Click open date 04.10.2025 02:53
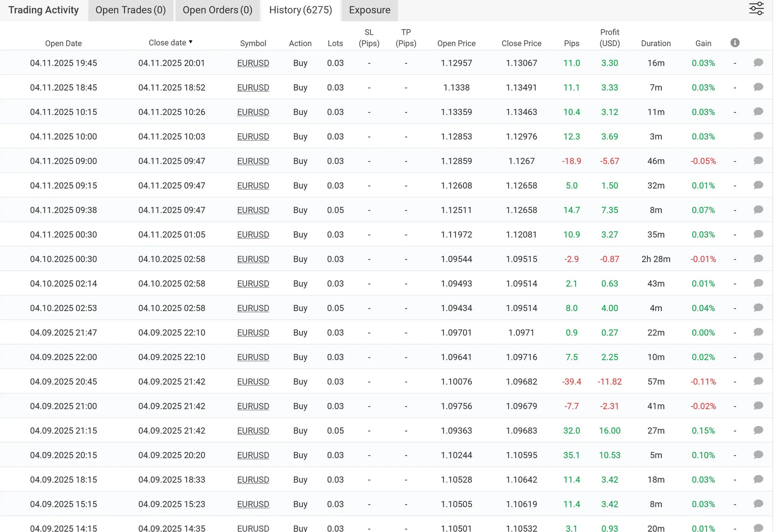 (x=63, y=308)
